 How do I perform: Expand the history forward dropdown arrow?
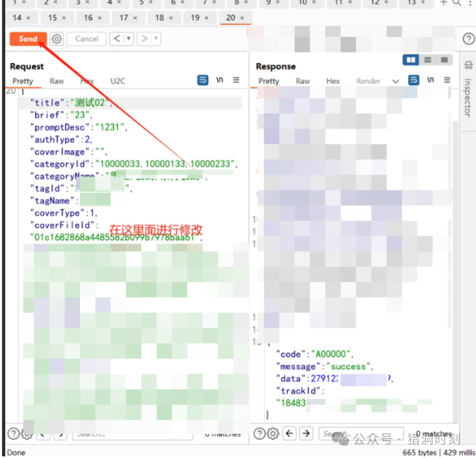156,39
